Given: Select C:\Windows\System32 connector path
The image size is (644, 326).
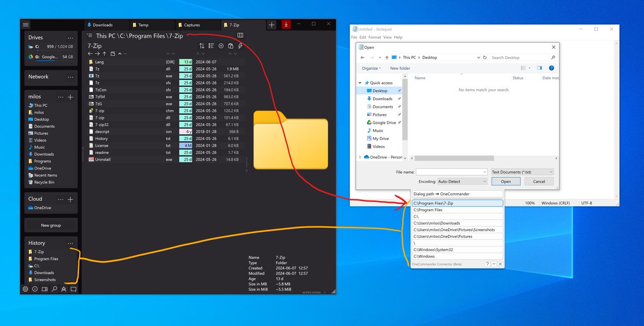Looking at the screenshot, I should pyautogui.click(x=458, y=249).
